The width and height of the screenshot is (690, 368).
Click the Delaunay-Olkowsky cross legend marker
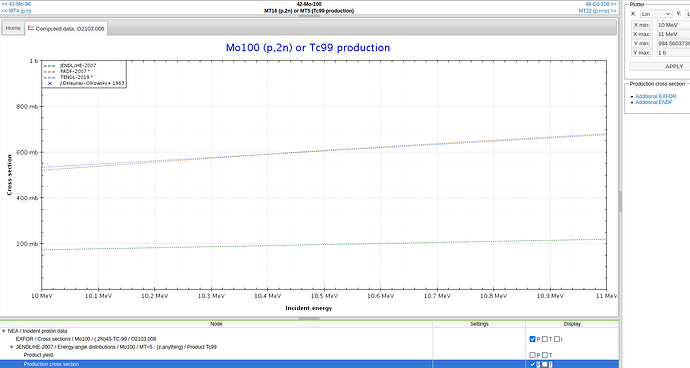tap(50, 83)
